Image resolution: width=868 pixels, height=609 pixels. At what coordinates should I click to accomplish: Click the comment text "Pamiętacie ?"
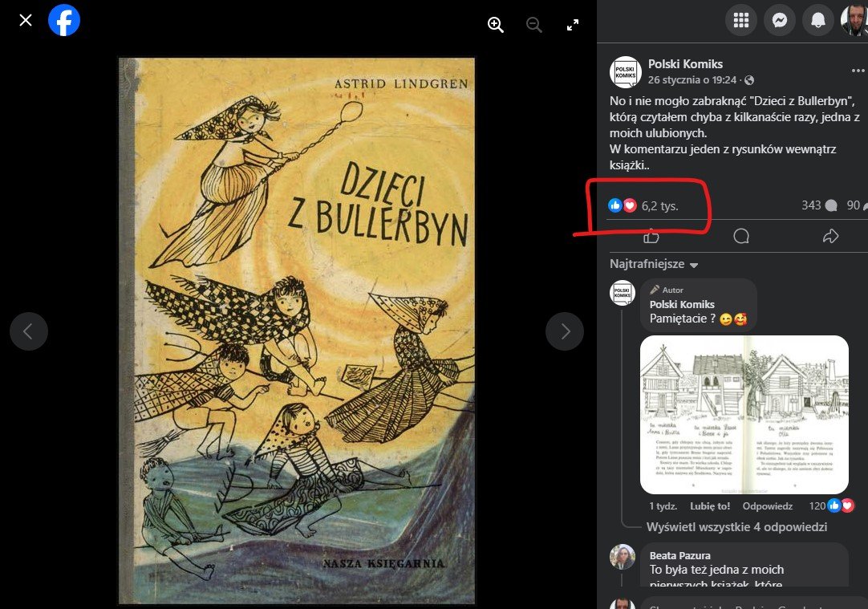tap(683, 319)
